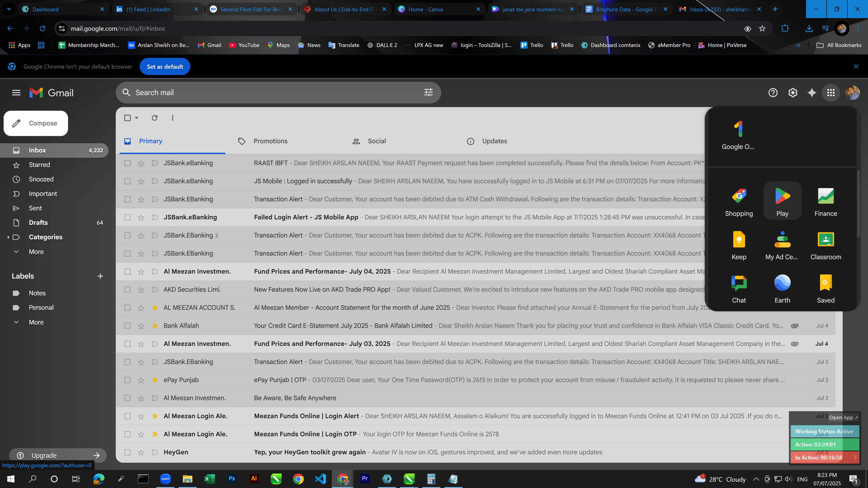
Task: Add a new label with plus icon
Action: pyautogui.click(x=100, y=276)
